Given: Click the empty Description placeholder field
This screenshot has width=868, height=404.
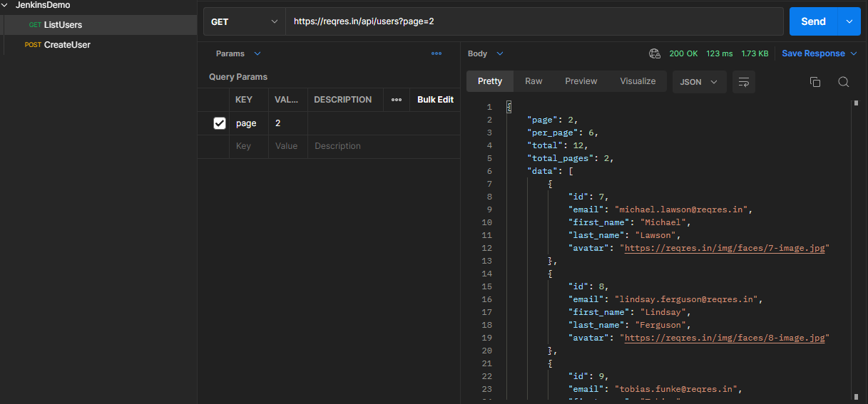Looking at the screenshot, I should (384, 146).
